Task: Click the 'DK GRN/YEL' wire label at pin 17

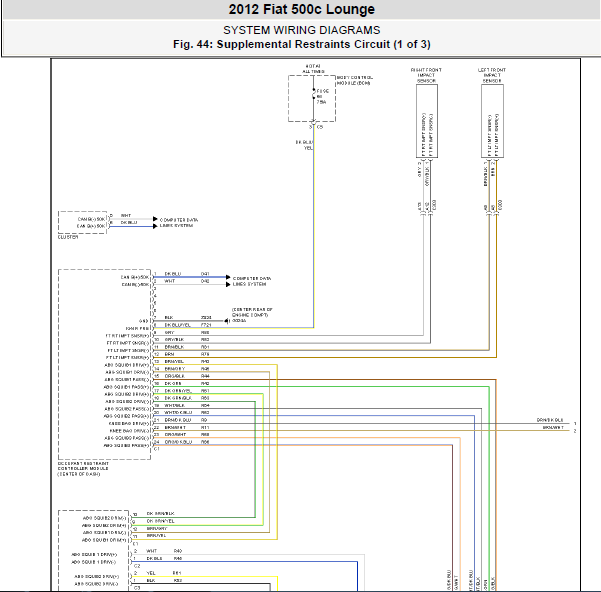Action: (x=178, y=390)
